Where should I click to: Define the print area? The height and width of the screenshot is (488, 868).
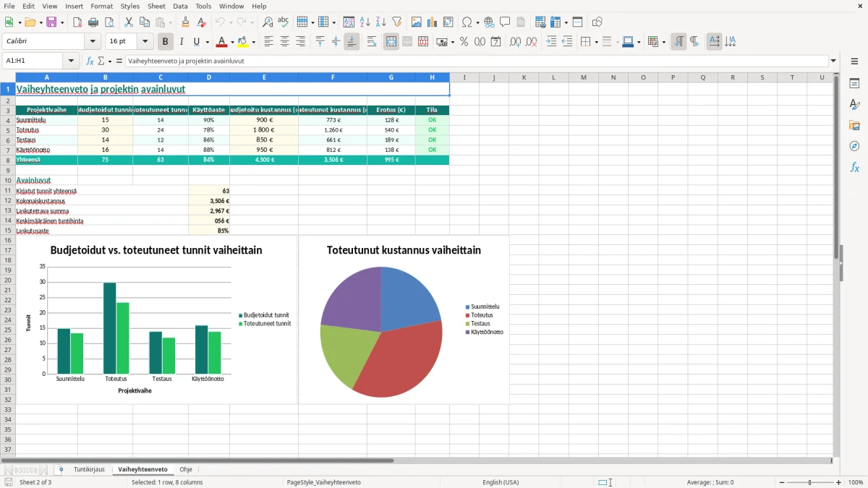point(540,22)
